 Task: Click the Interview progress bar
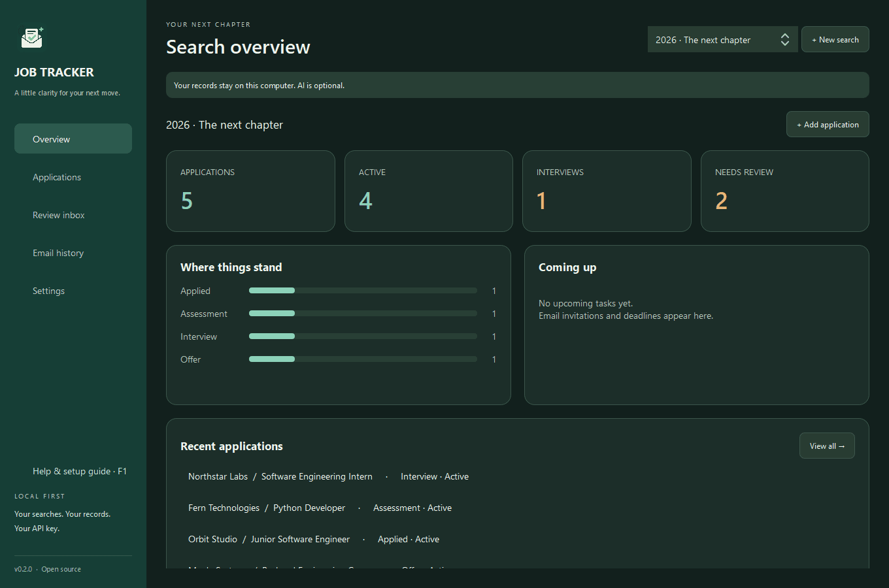click(363, 336)
